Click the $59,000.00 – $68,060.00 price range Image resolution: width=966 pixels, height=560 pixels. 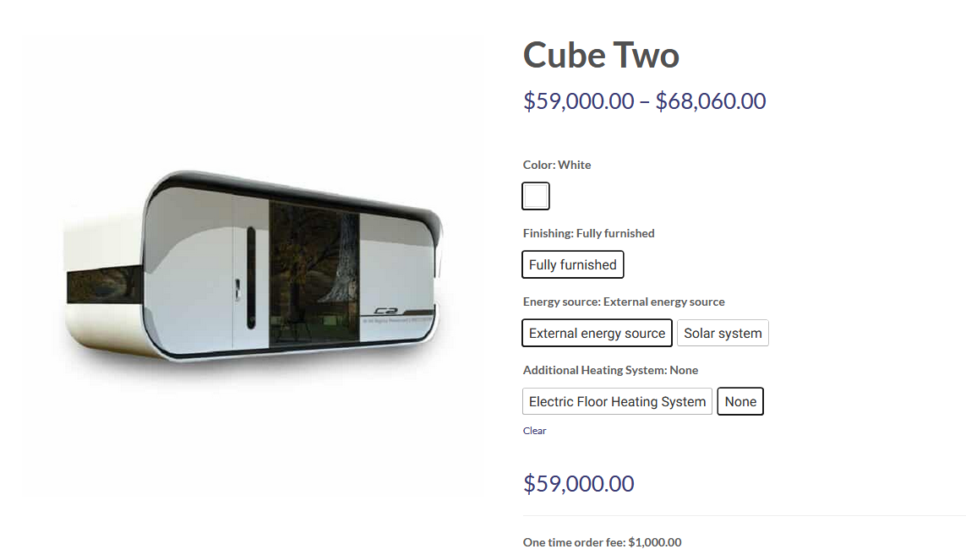(x=644, y=101)
